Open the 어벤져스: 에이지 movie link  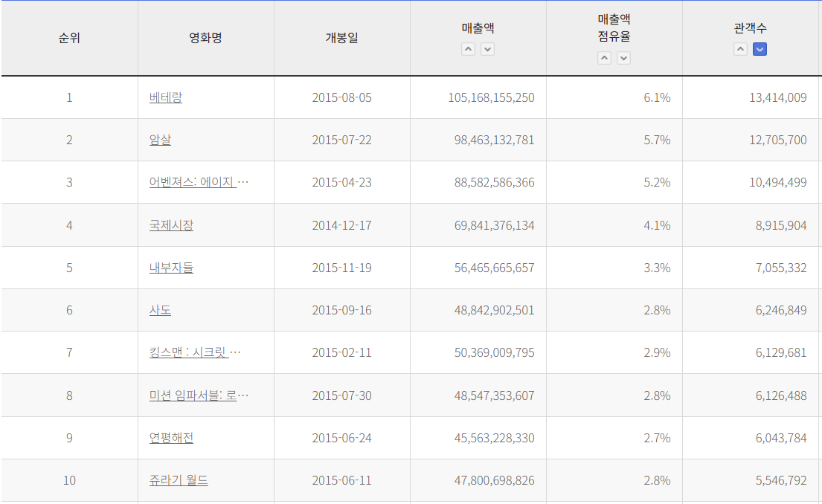click(x=193, y=182)
